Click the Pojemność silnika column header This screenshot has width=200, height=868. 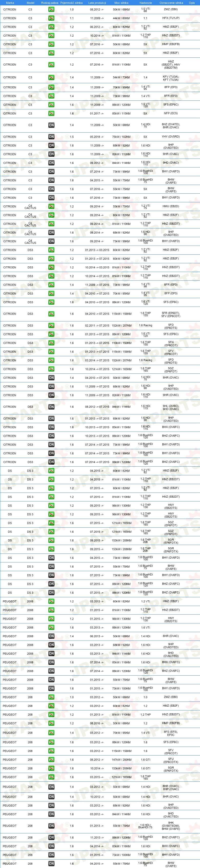tap(71, 3)
